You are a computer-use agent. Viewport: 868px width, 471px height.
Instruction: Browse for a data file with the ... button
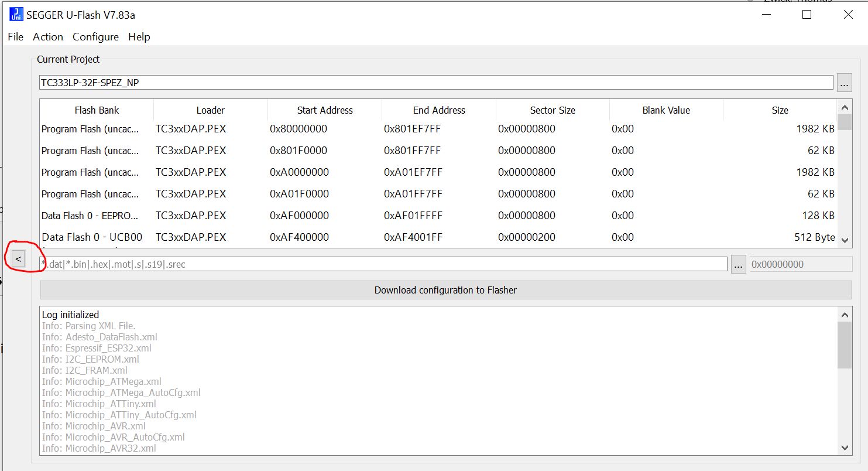point(738,264)
